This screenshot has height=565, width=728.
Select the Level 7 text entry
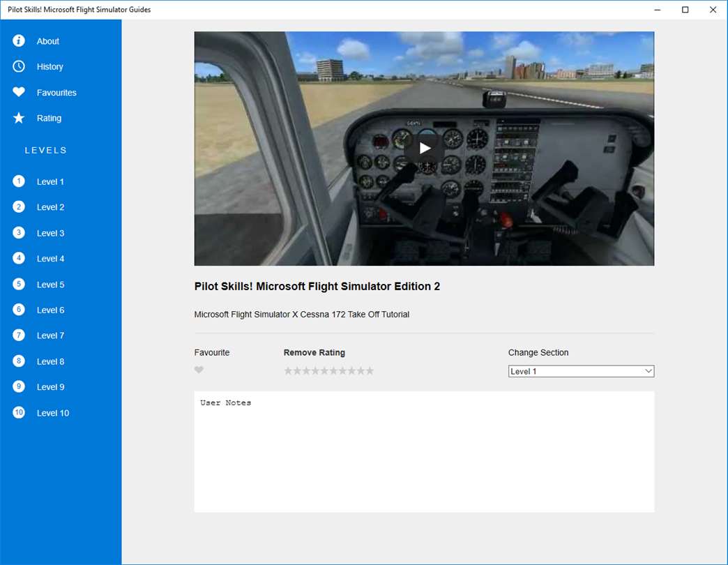click(x=50, y=336)
